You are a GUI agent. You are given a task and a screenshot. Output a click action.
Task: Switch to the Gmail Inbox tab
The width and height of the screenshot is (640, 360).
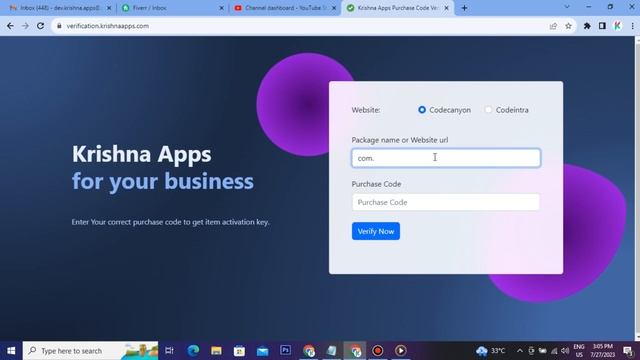59,8
